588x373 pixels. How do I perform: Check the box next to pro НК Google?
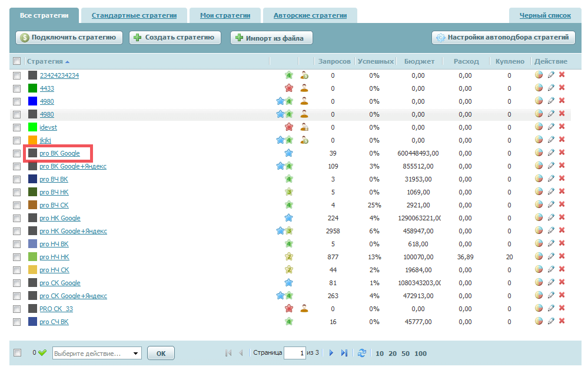coord(17,218)
